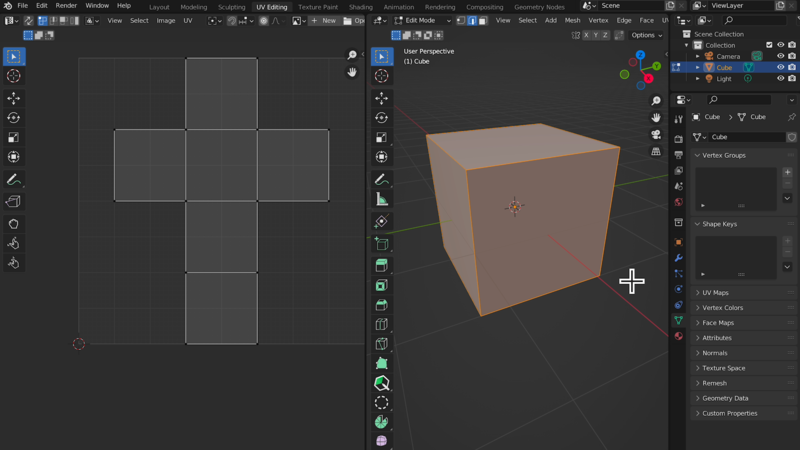Click the Scene name field

pyautogui.click(x=632, y=6)
